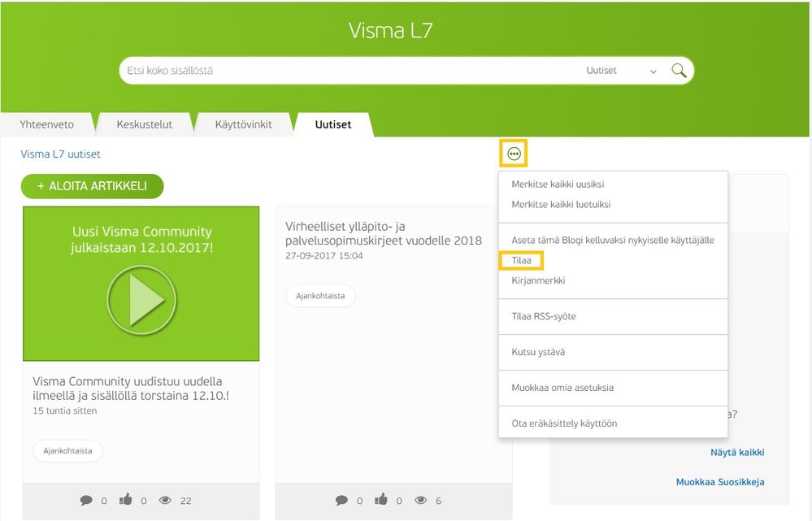Choose Merkitse kaikki uusiksi from menu
Image resolution: width=812 pixels, height=521 pixels.
click(x=558, y=185)
